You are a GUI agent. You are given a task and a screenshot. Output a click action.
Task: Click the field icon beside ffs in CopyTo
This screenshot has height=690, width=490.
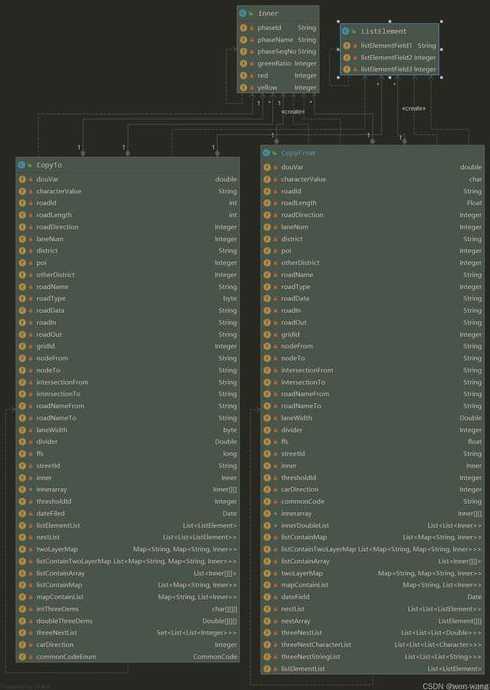(x=22, y=453)
